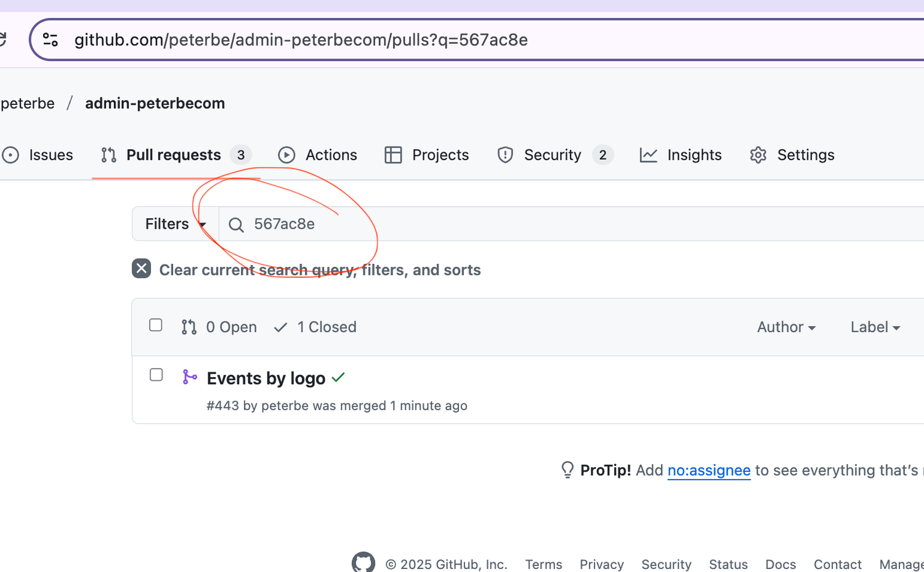Click the peterbe author link on #443
Image resolution: width=924 pixels, height=572 pixels.
click(x=285, y=406)
